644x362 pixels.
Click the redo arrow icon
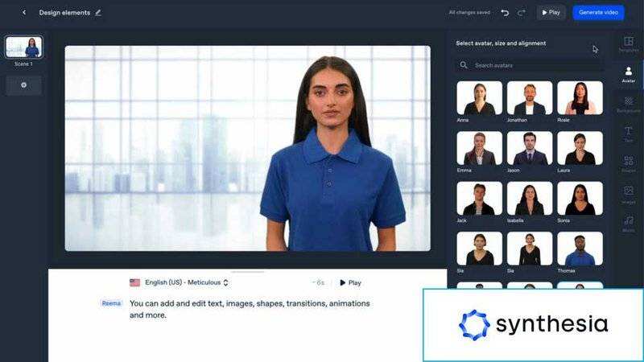[x=522, y=12]
